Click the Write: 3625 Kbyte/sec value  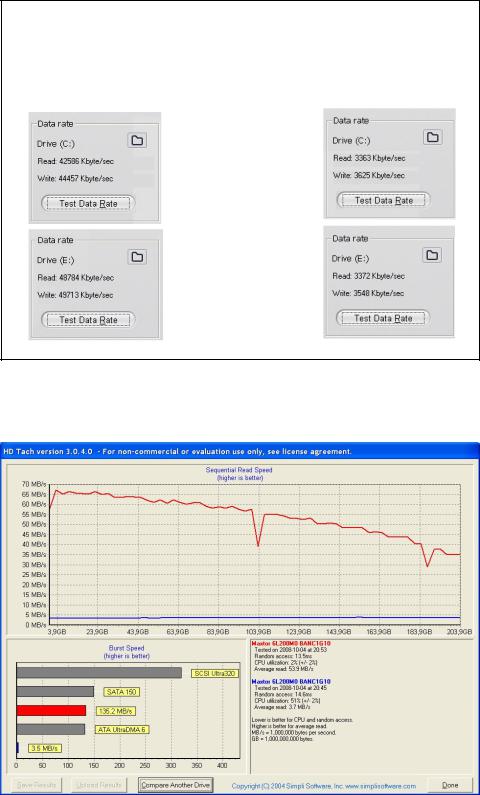369,175
